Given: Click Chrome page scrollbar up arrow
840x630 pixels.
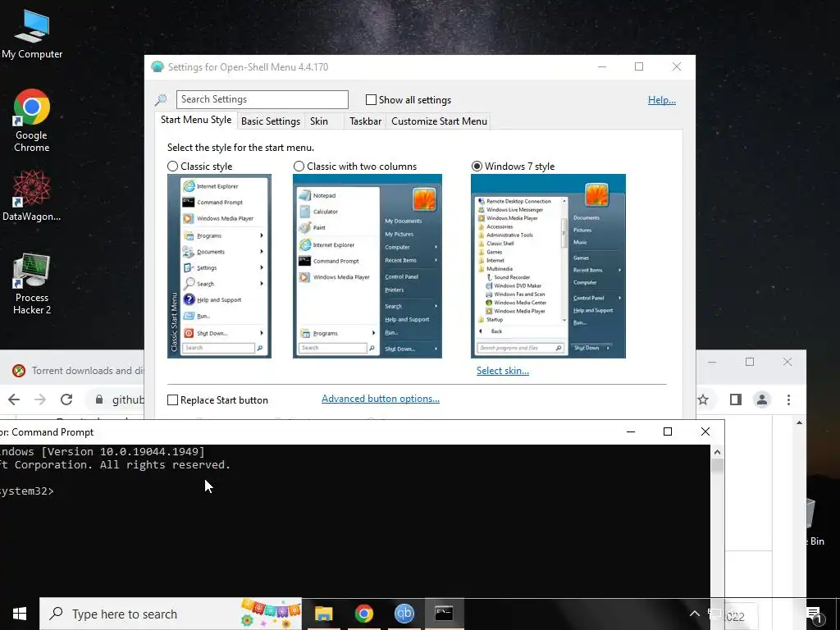Looking at the screenshot, I should pyautogui.click(x=799, y=423).
